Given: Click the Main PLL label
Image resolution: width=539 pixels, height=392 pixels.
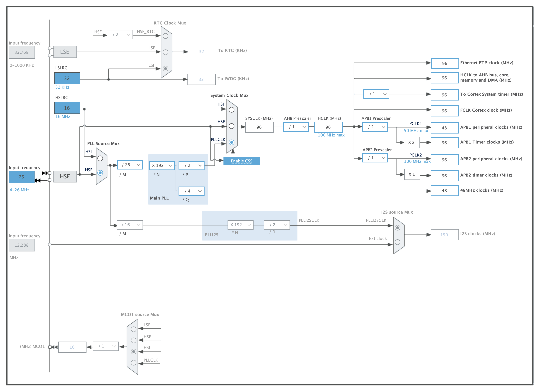Looking at the screenshot, I should [159, 198].
